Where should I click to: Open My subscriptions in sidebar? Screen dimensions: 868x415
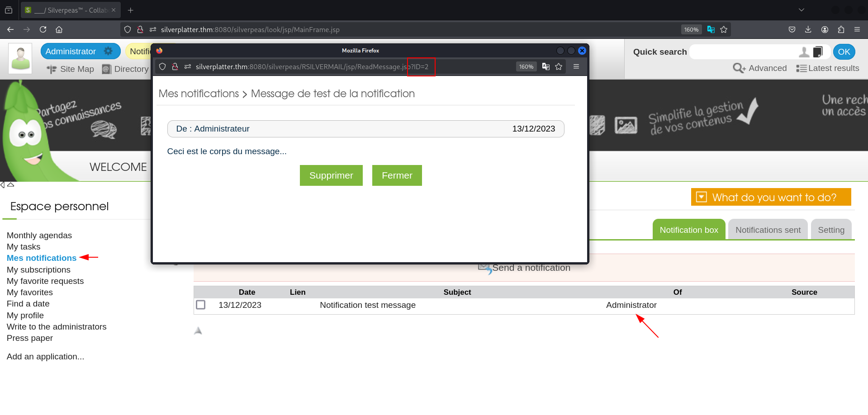coord(38,269)
